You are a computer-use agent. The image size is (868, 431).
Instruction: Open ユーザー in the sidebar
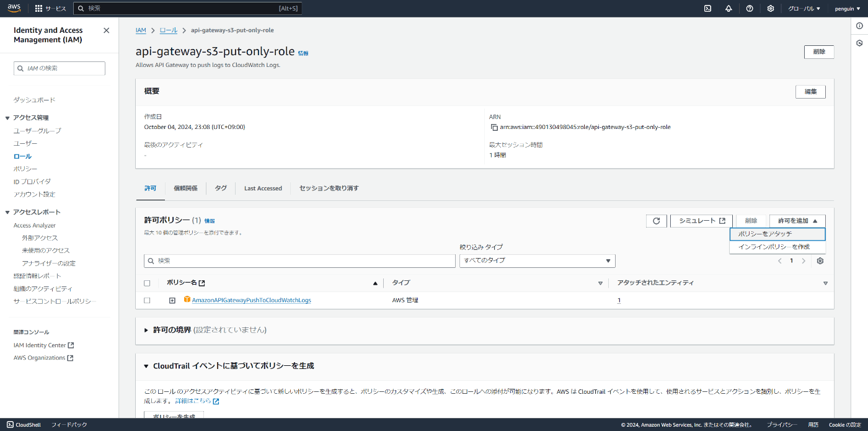tap(25, 144)
